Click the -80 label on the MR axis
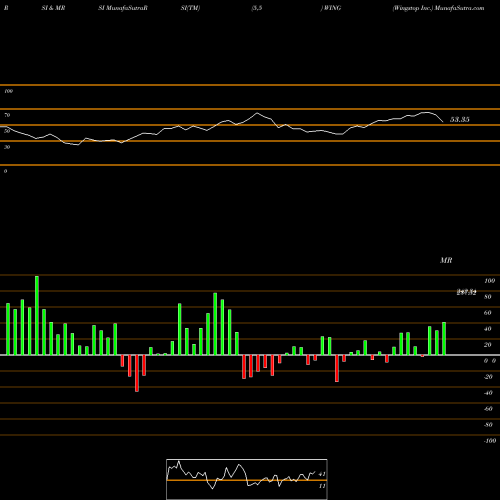The image size is (500, 500). point(488,425)
